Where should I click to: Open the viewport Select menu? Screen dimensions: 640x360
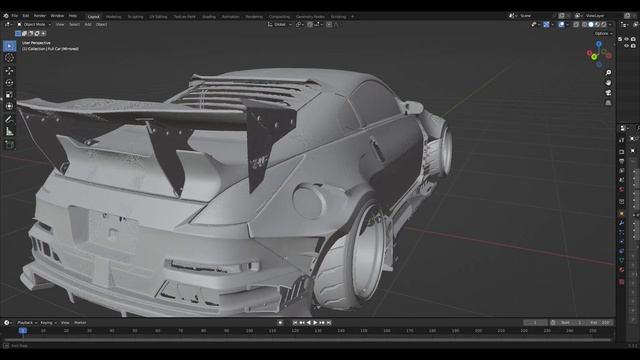coord(74,24)
